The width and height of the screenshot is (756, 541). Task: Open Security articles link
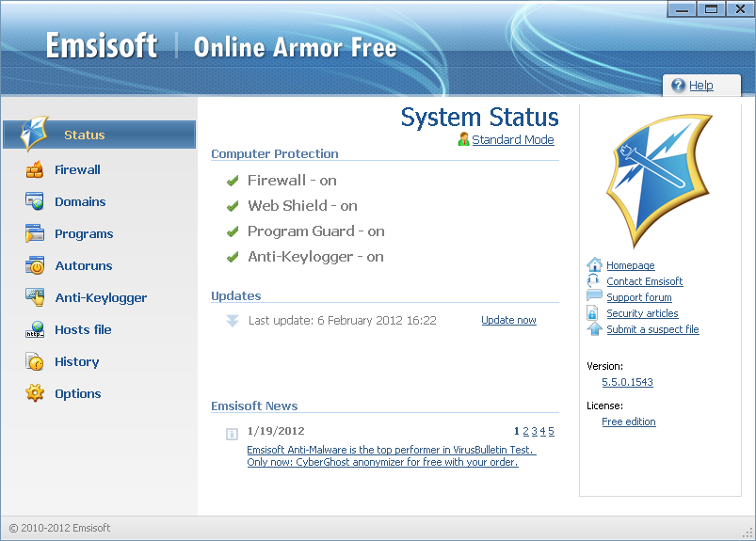[x=642, y=313]
